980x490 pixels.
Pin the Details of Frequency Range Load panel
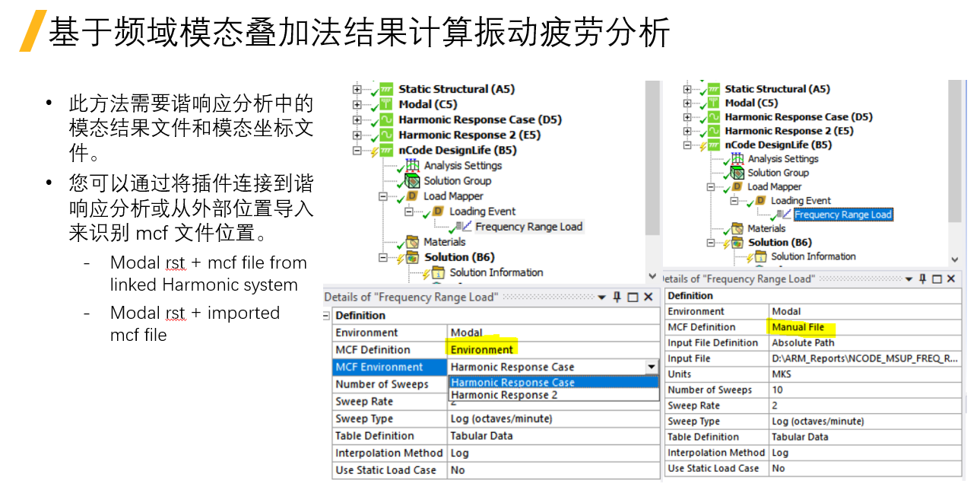(617, 297)
